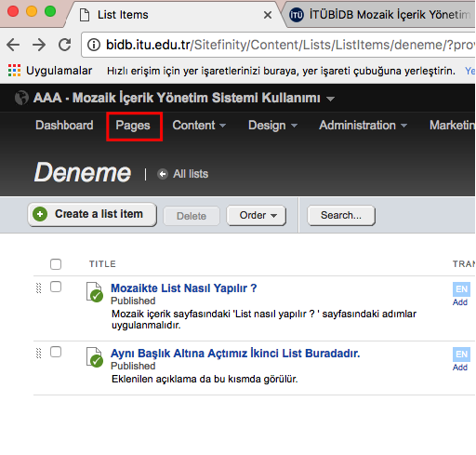Click Add translation link for Aynı Başlık row

[x=460, y=368]
